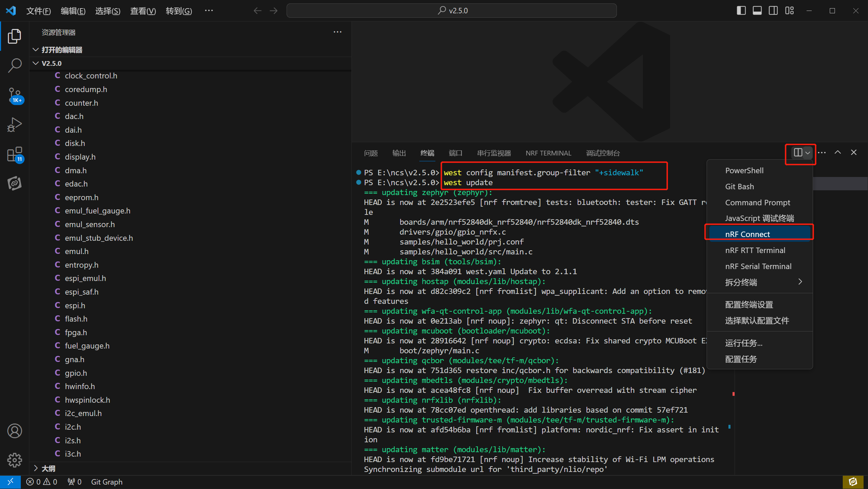Viewport: 868px width, 489px height.
Task: Open gpio.h in the file tree
Action: tap(190, 373)
